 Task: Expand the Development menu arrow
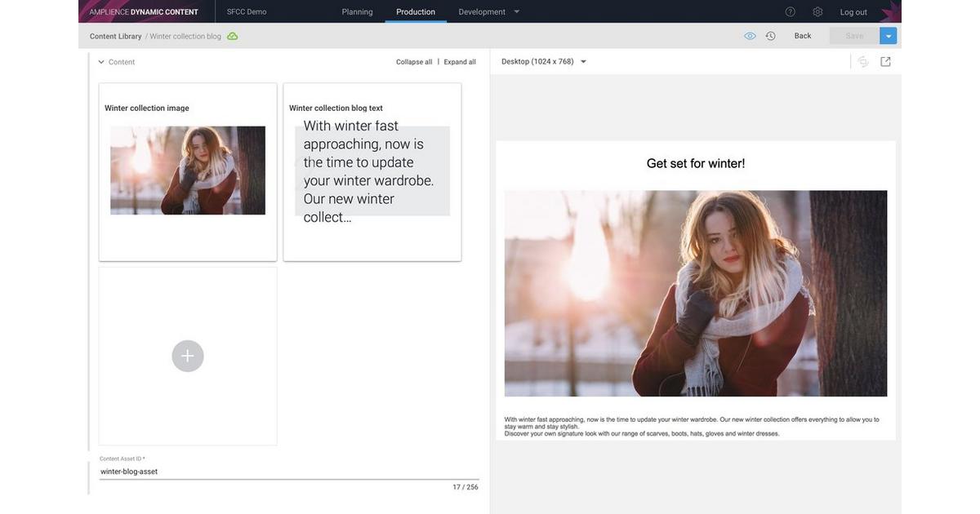pos(516,11)
